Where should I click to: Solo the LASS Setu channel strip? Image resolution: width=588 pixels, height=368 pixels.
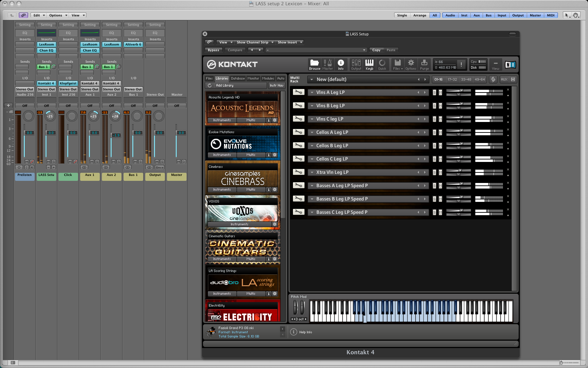coord(54,162)
